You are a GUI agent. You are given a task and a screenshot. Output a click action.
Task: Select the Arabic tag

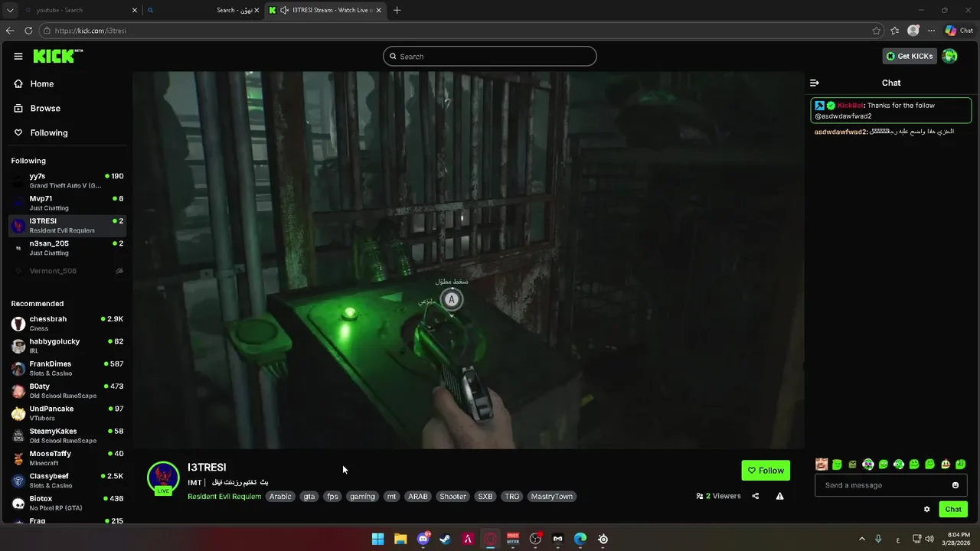280,496
